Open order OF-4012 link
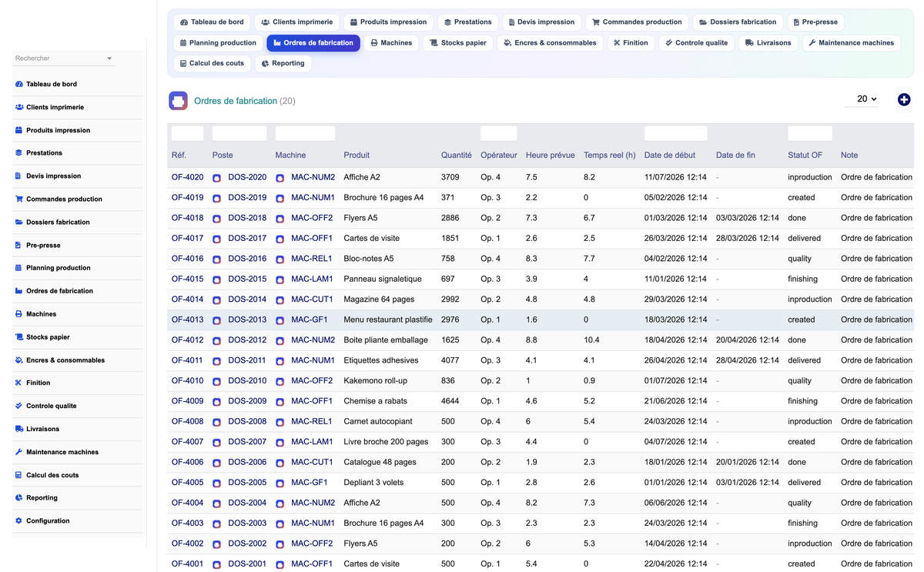924x572 pixels. click(x=187, y=340)
